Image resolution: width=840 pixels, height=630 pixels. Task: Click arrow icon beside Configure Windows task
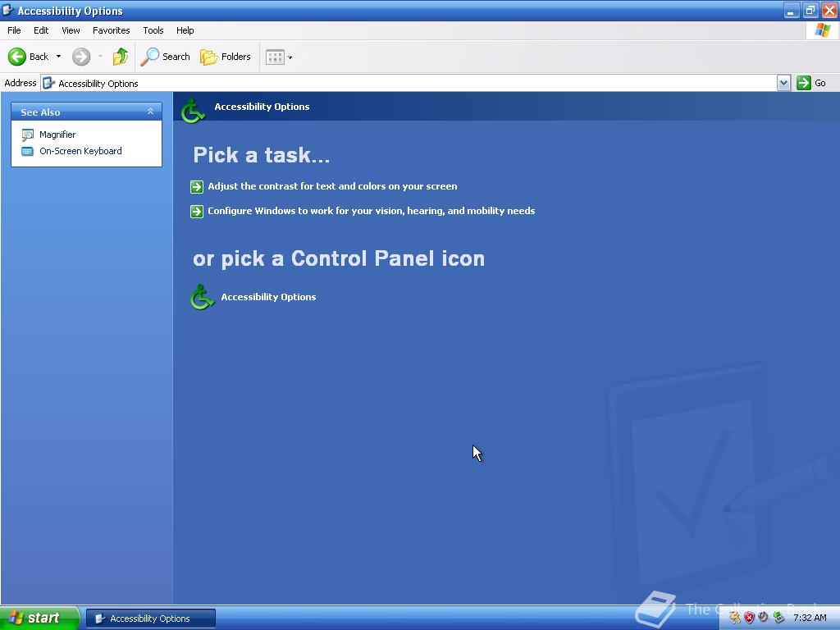tap(197, 212)
